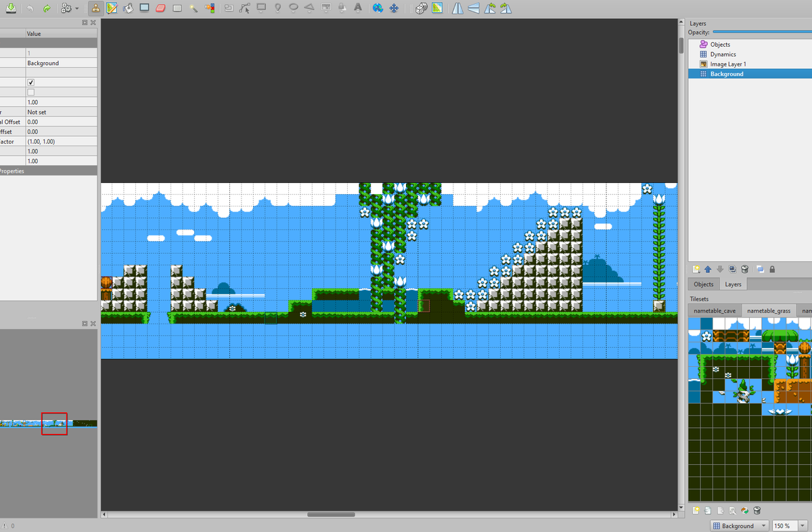
Task: Click the Replace Tileset icon
Action: click(x=745, y=510)
